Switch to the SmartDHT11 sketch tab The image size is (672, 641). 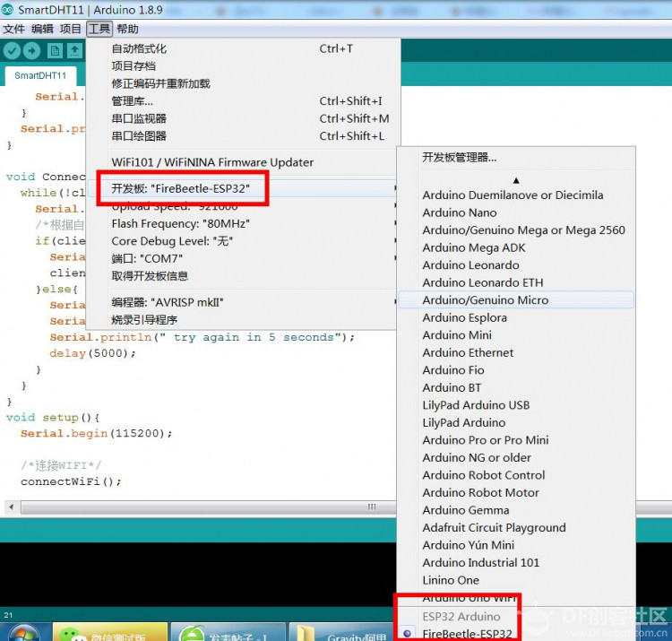40,76
